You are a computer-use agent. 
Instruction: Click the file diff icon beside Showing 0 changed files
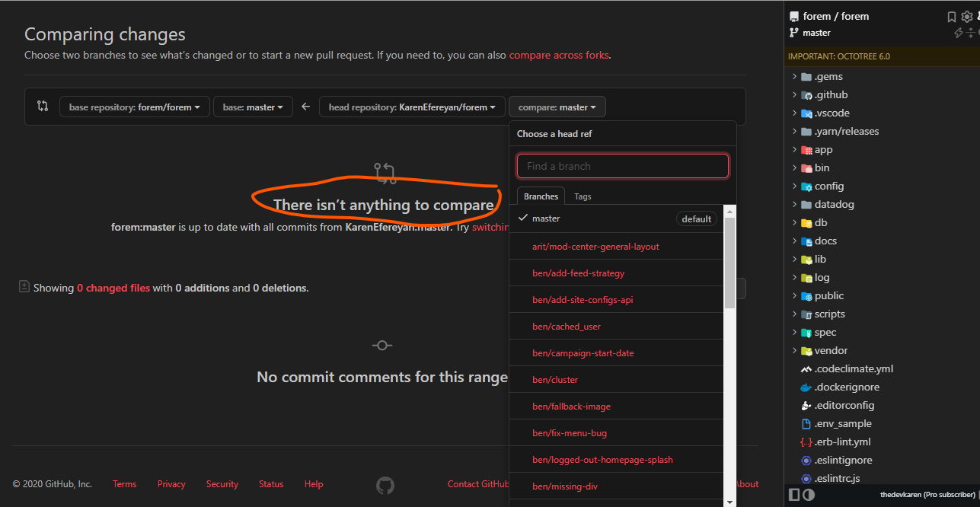24,287
